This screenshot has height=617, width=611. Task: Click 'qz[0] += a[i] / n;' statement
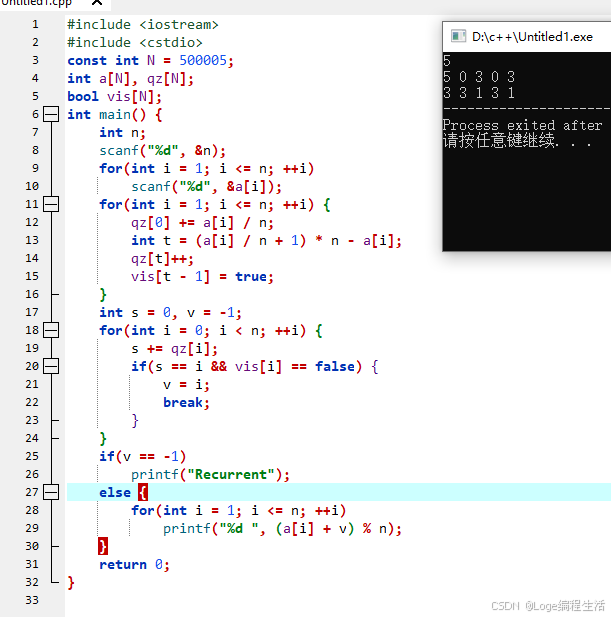[x=203, y=223]
